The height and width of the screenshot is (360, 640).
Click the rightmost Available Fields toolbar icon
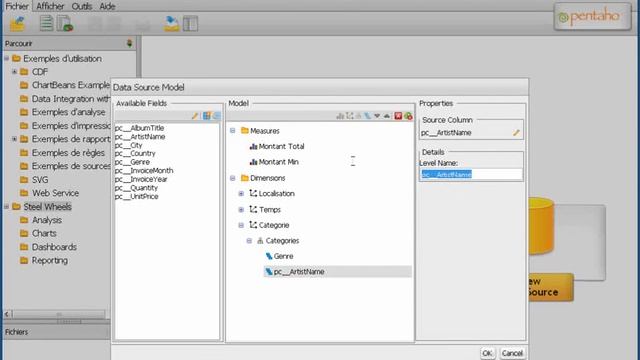[x=216, y=116]
